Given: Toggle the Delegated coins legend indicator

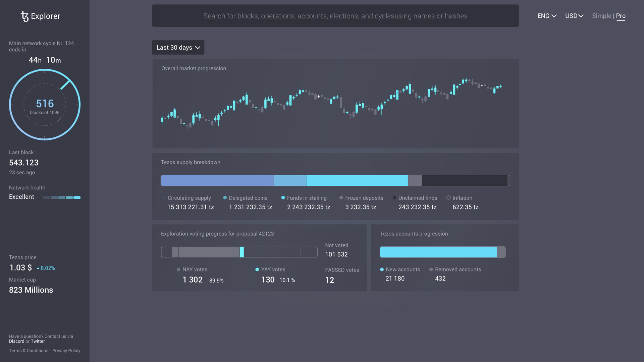Looking at the screenshot, I should [225, 198].
